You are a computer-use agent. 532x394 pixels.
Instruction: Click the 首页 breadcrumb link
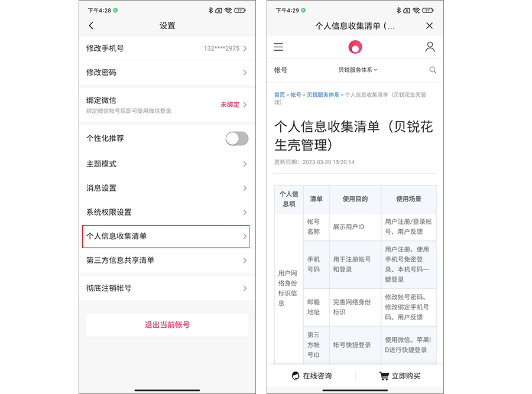coord(279,95)
